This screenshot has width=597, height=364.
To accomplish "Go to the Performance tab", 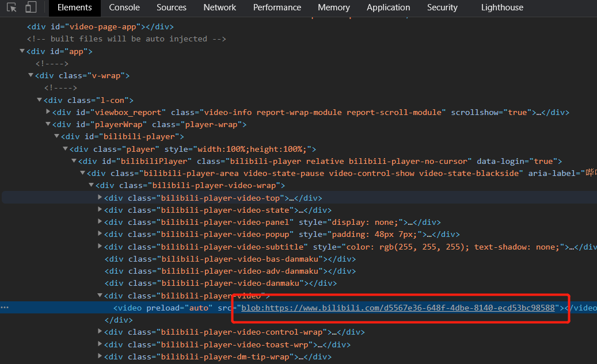I will pyautogui.click(x=277, y=7).
